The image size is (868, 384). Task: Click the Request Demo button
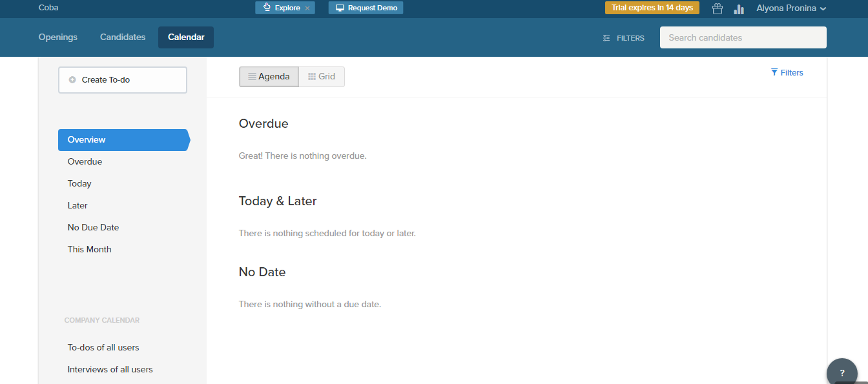click(x=366, y=8)
